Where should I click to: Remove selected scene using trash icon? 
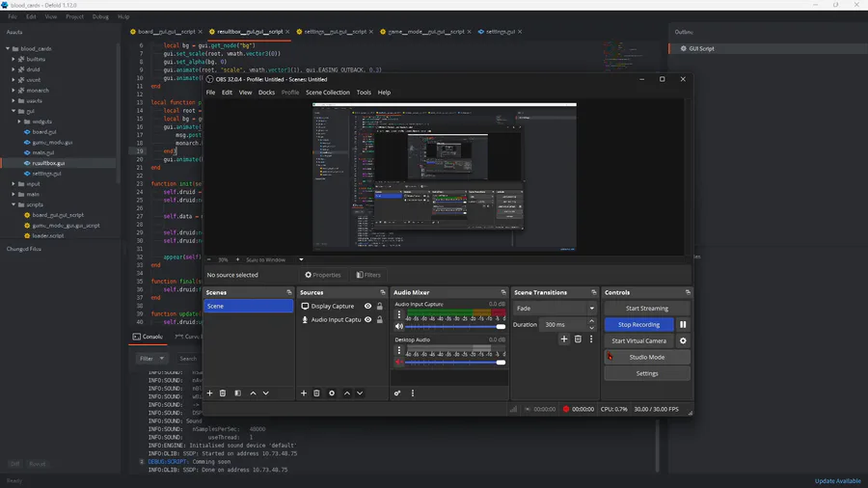223,393
